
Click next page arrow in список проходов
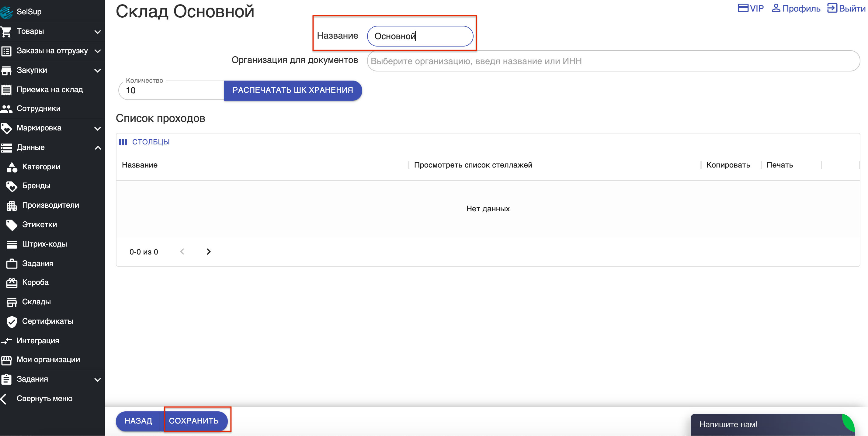[208, 251]
